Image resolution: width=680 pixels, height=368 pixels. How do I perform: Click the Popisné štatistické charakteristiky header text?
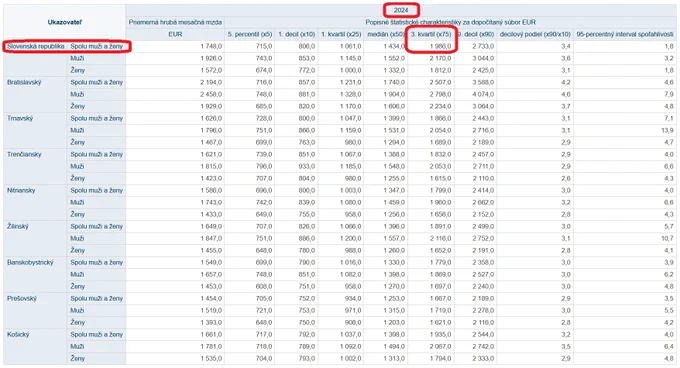tap(450, 22)
